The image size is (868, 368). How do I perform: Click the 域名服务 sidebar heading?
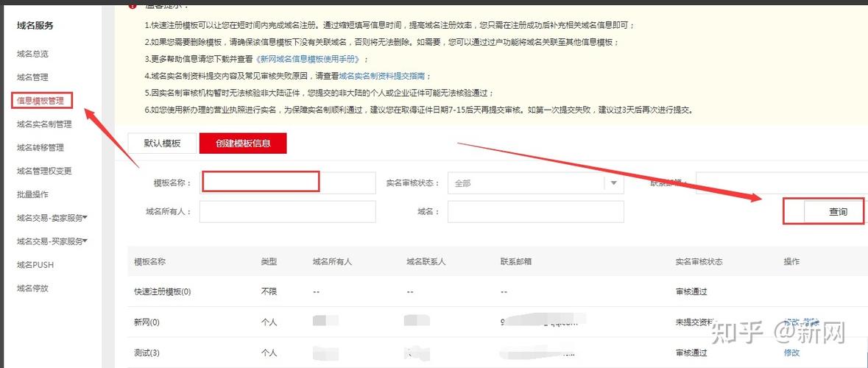(35, 26)
